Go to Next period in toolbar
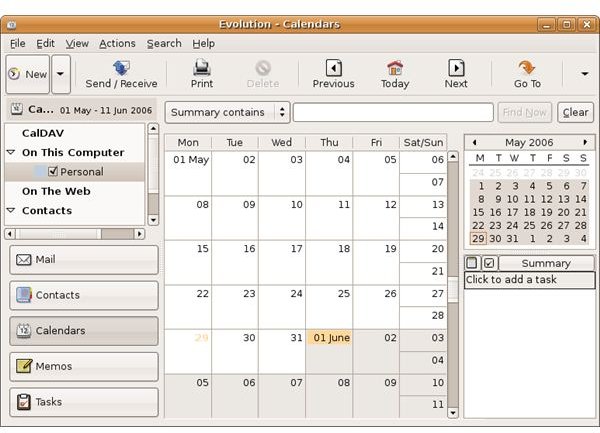600x433 pixels. point(456,74)
